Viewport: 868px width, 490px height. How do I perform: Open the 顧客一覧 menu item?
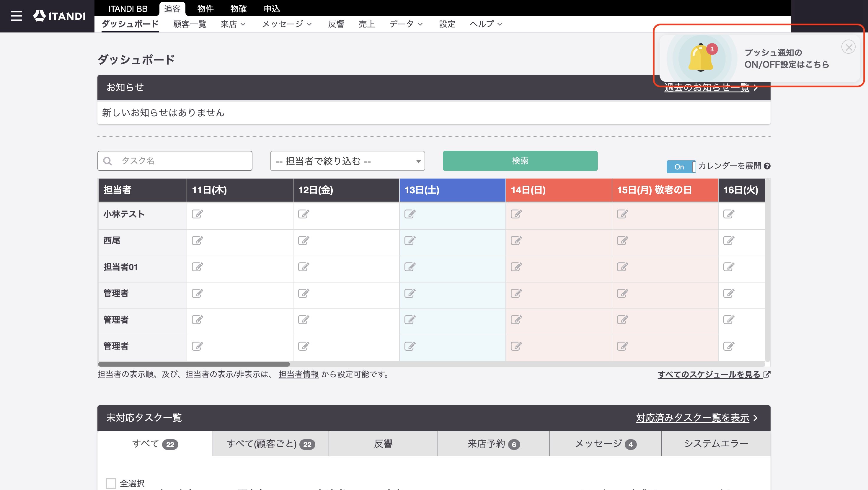(x=190, y=24)
